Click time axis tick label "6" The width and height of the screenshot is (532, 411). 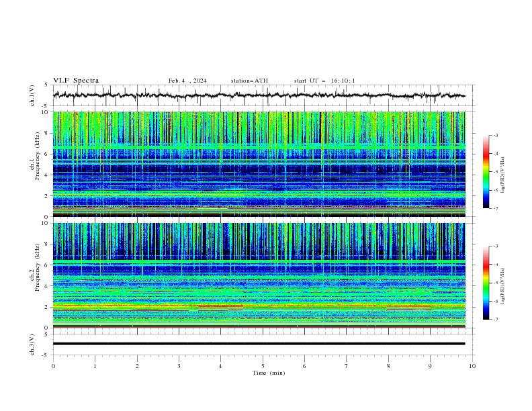pyautogui.click(x=304, y=366)
